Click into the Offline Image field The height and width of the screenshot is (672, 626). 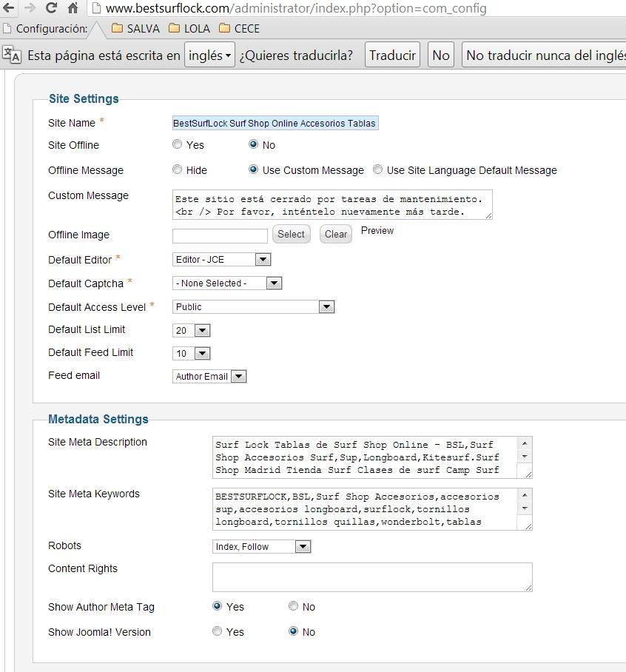click(x=220, y=235)
